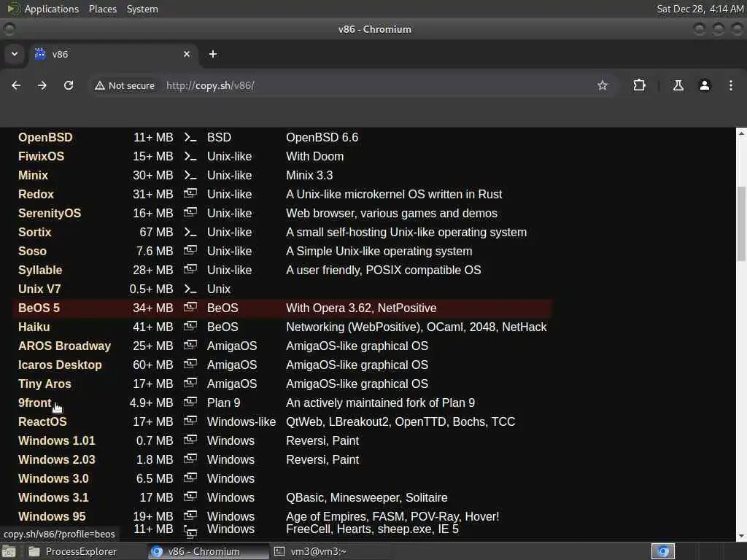Open the Windows 2.03 link
The width and height of the screenshot is (747, 560).
(57, 459)
